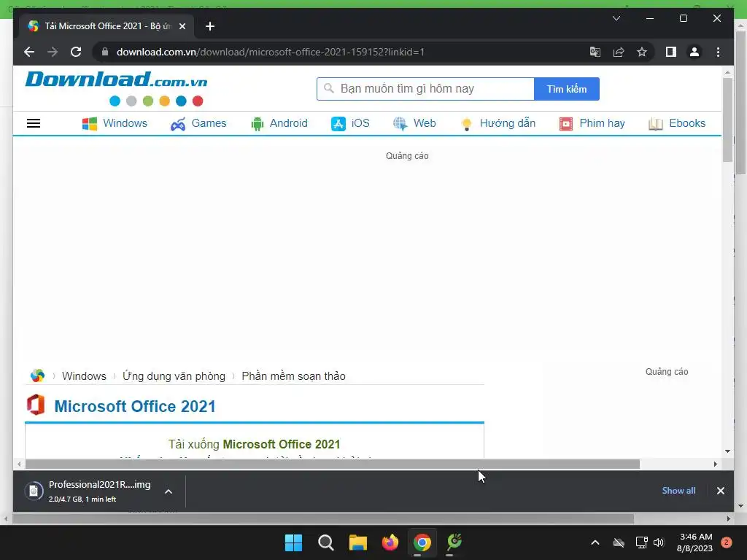Open the Hướng dẫn category

click(498, 123)
